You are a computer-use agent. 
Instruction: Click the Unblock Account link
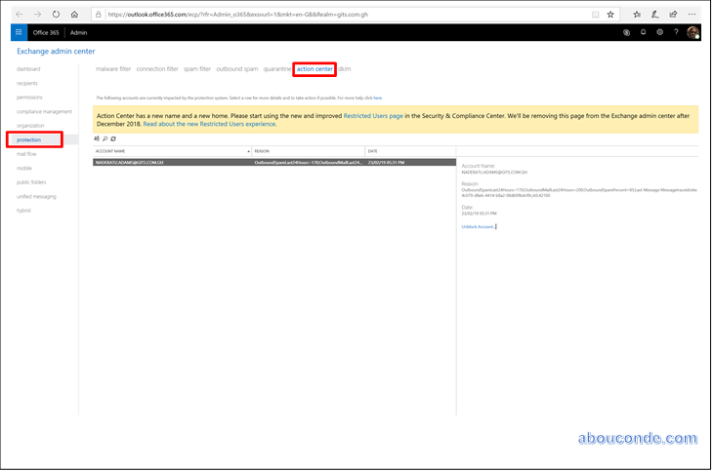[x=478, y=227]
